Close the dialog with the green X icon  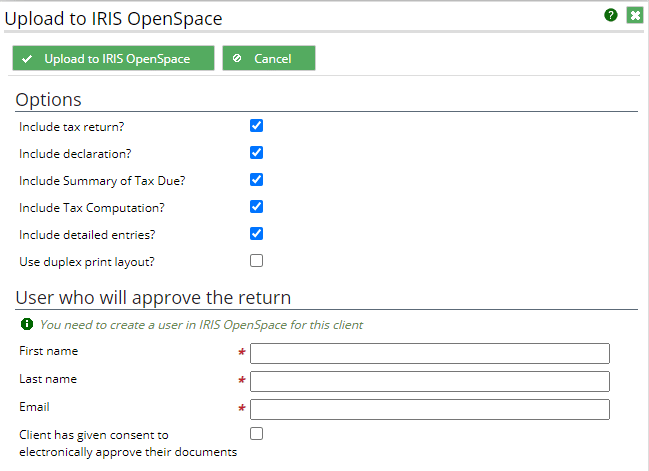coord(635,15)
